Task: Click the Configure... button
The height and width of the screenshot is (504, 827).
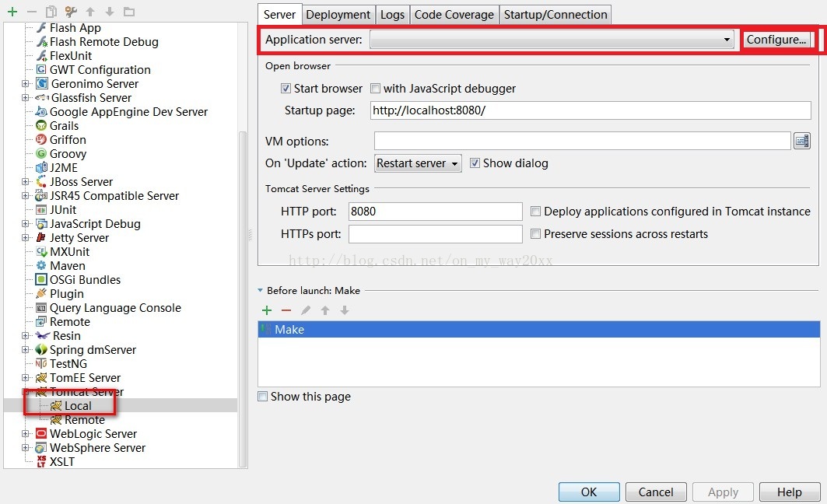Action: pos(776,40)
